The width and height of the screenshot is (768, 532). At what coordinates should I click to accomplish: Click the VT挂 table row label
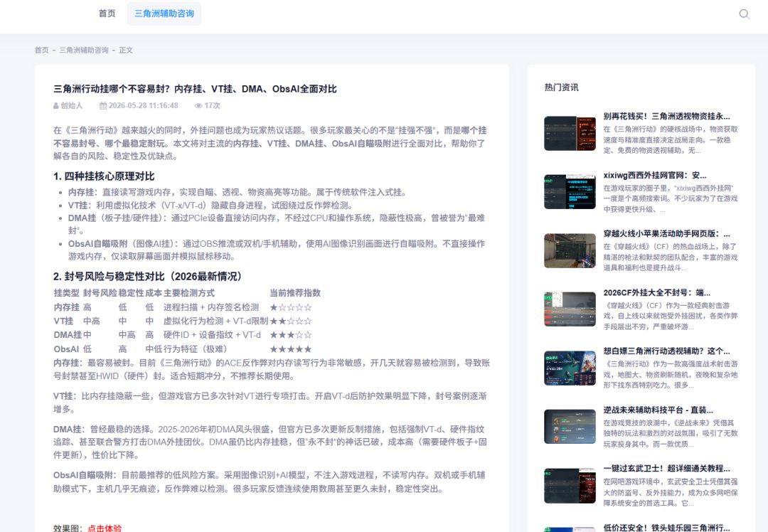click(63, 321)
